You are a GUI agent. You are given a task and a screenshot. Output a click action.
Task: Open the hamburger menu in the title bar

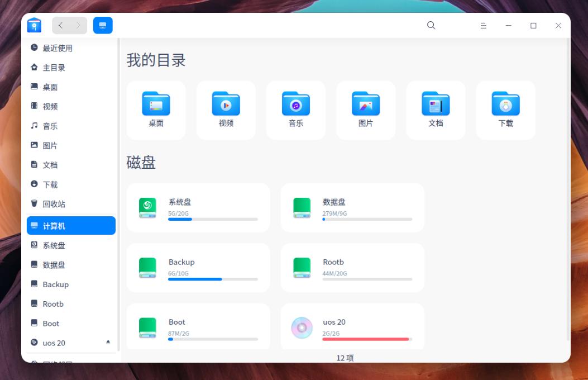[483, 25]
